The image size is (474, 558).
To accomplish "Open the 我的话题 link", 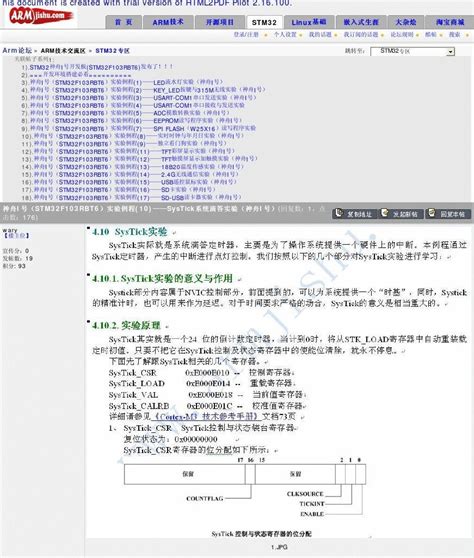I will tap(320, 35).
